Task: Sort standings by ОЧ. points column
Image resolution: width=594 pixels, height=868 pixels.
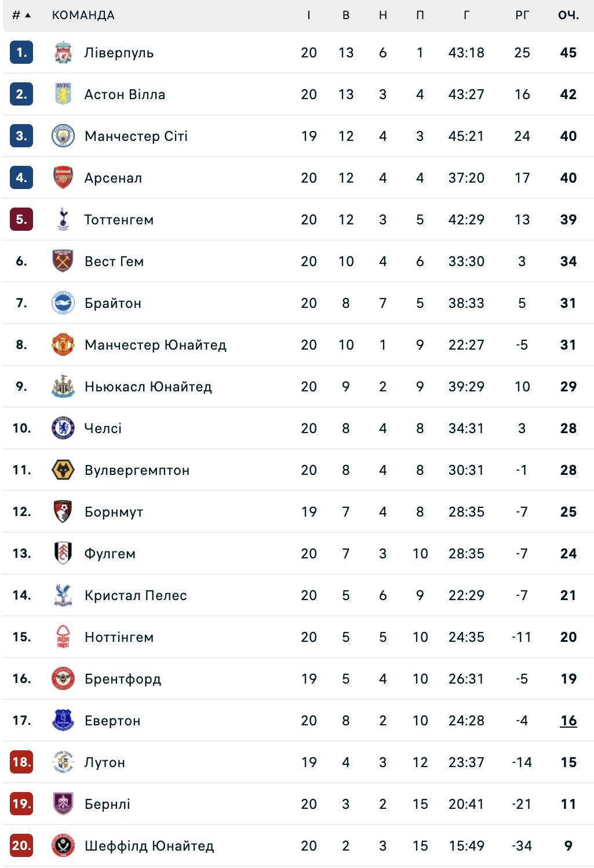Action: click(568, 15)
